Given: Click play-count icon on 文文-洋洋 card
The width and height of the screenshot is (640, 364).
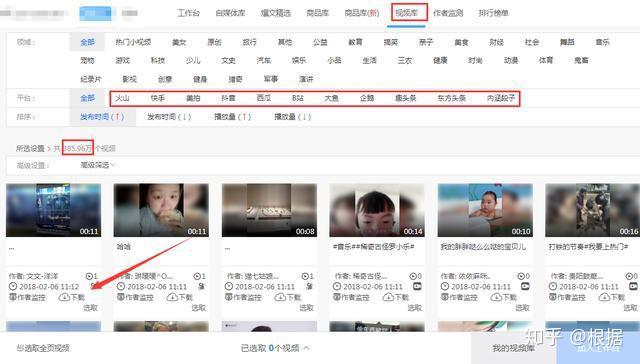Looking at the screenshot, I should 89,276.
